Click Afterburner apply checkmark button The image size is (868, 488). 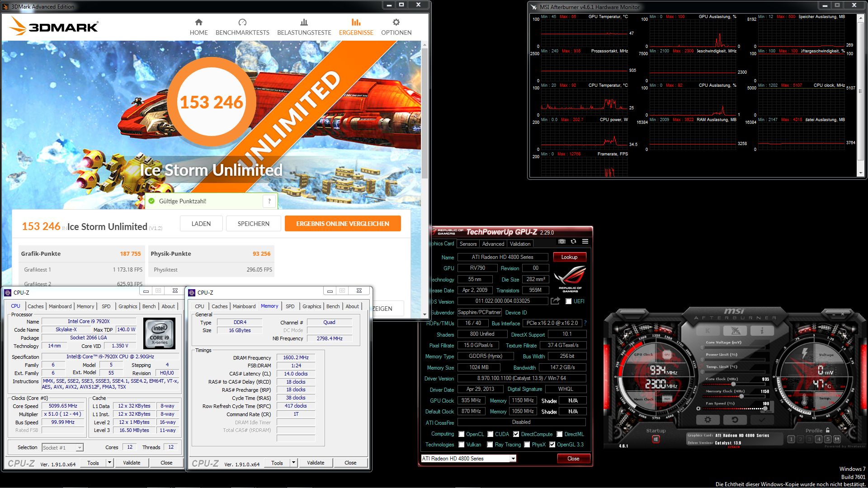pos(762,420)
